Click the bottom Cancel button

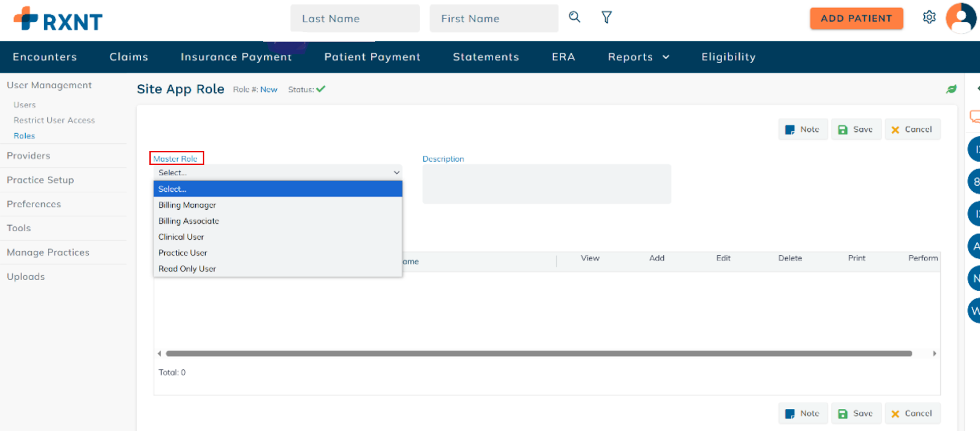(x=911, y=413)
